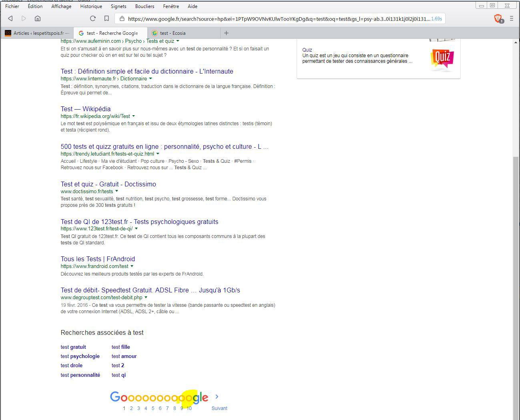
Task: Go to results page 3
Action: (x=139, y=408)
